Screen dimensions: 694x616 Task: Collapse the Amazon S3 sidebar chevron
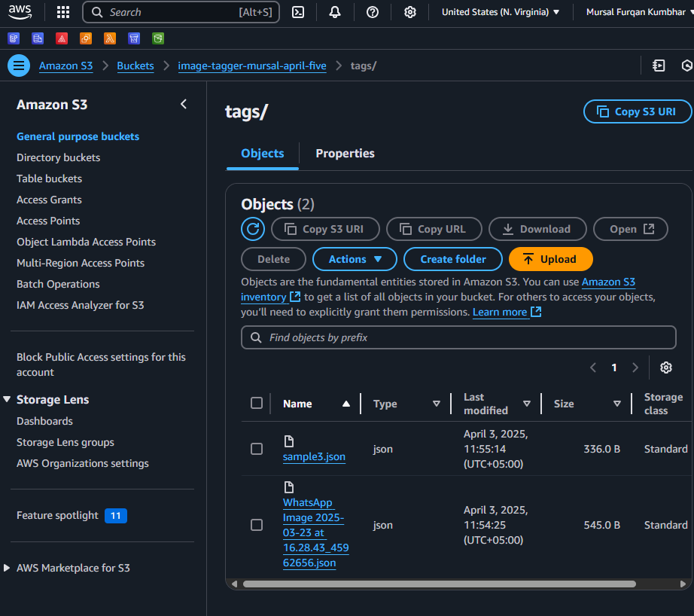click(184, 104)
